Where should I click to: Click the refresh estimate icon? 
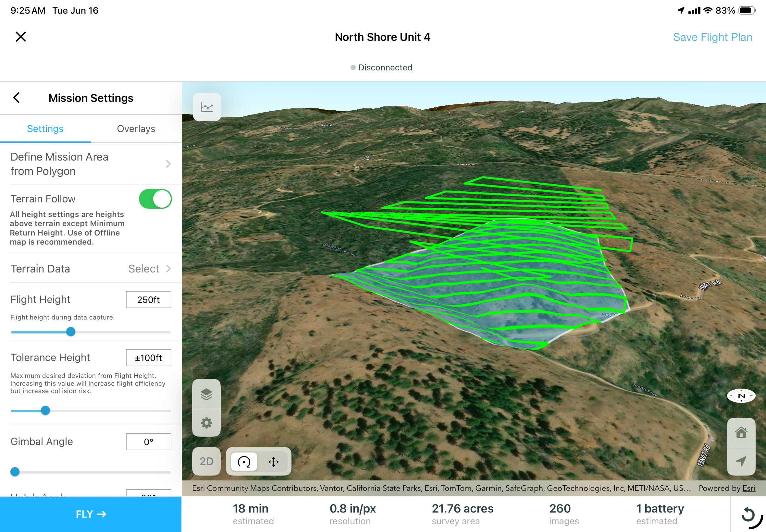(x=748, y=514)
